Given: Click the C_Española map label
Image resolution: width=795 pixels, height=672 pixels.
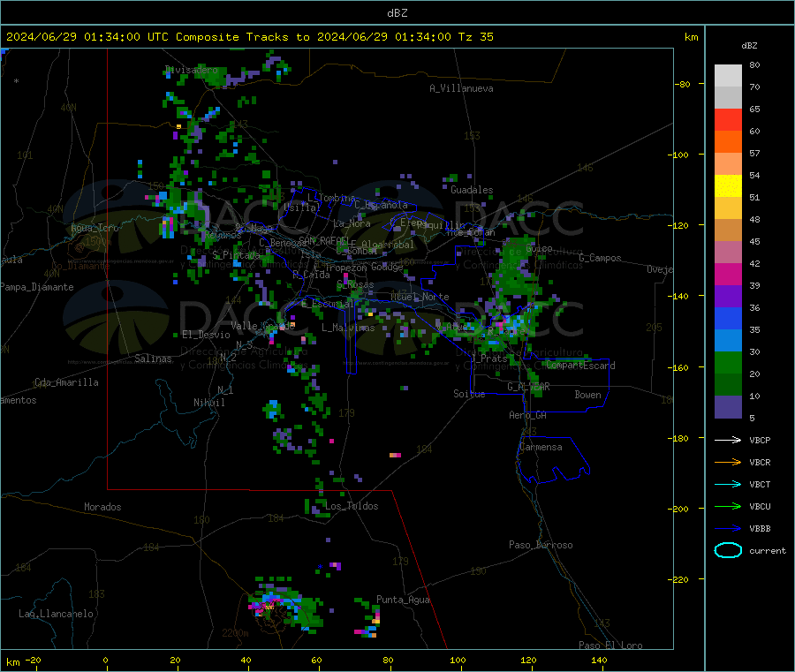Looking at the screenshot, I should [x=381, y=205].
